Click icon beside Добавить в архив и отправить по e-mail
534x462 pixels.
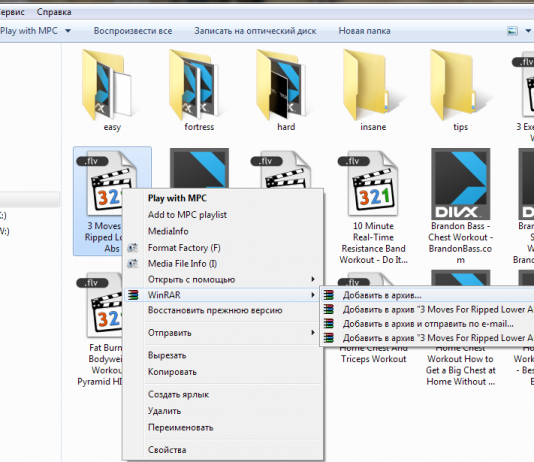click(x=329, y=323)
